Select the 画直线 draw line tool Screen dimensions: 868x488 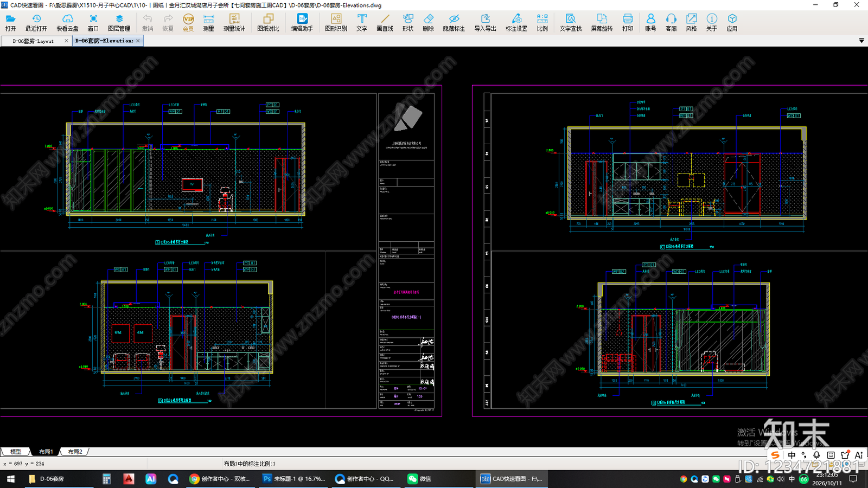(385, 23)
